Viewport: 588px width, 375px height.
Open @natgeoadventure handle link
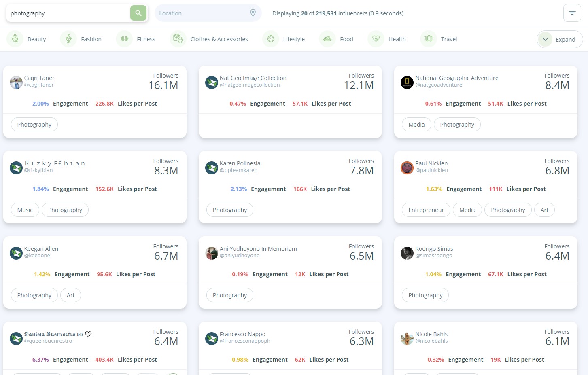pyautogui.click(x=439, y=85)
